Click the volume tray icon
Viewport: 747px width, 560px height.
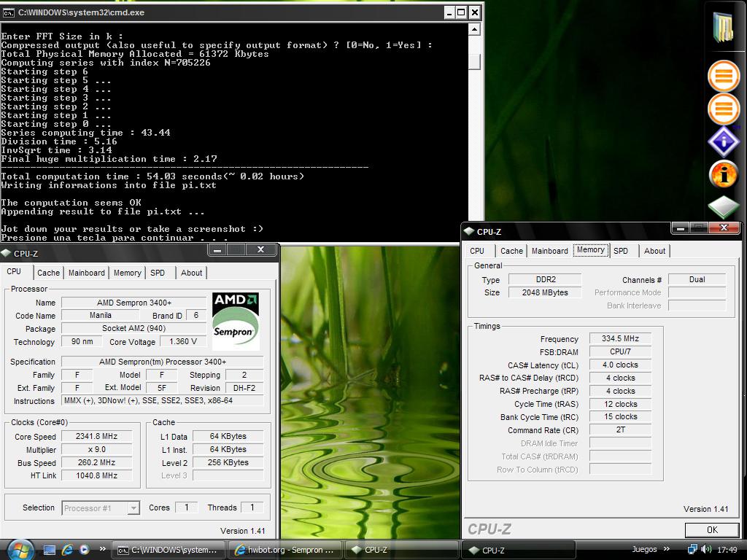point(706,550)
